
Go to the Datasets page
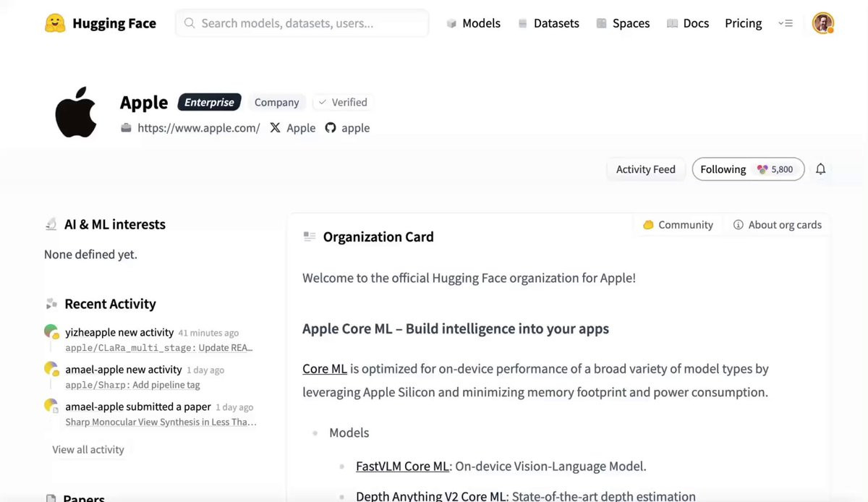point(548,23)
